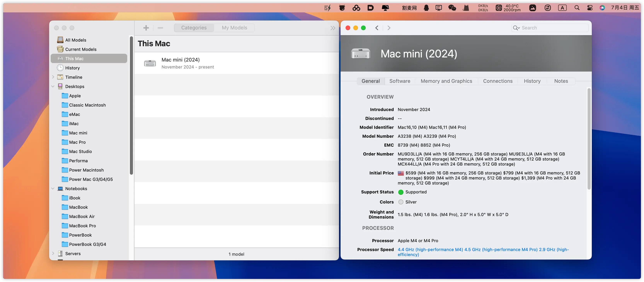Switch to My Models segment
The width and height of the screenshot is (644, 282).
[234, 28]
